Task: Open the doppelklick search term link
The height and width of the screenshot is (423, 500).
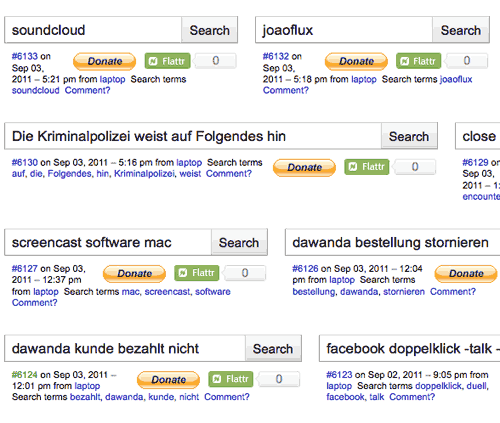Action: point(438,386)
